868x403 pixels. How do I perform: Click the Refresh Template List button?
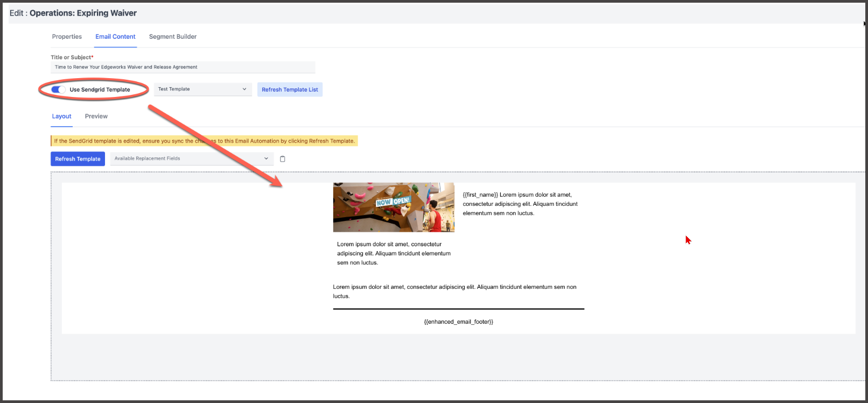(290, 89)
